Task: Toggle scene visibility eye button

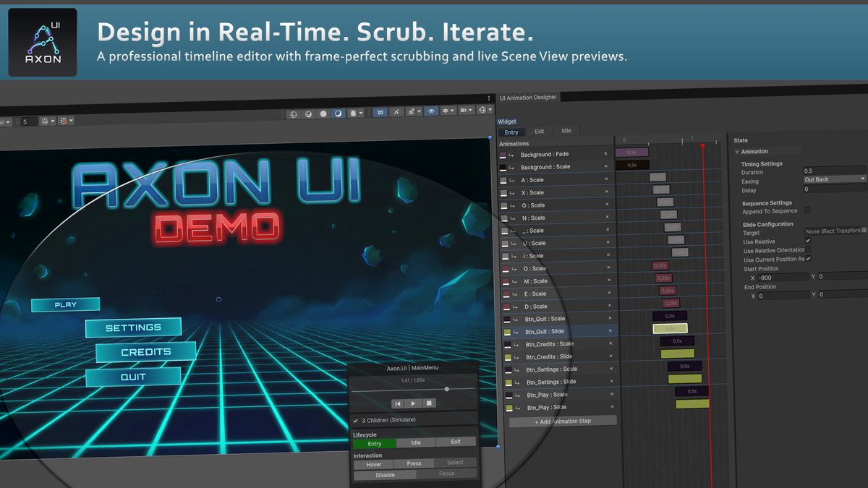Action: 432,111
